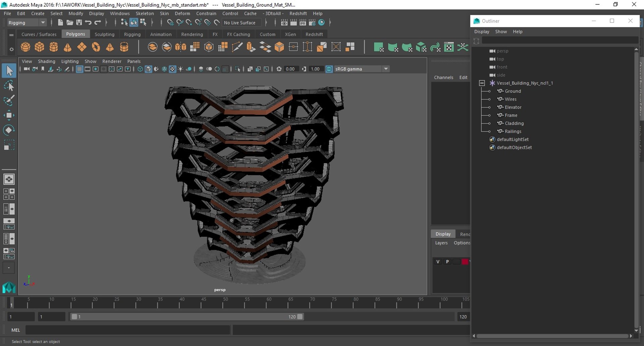Open the Render View window icon
The height and width of the screenshot is (346, 644).
(284, 22)
